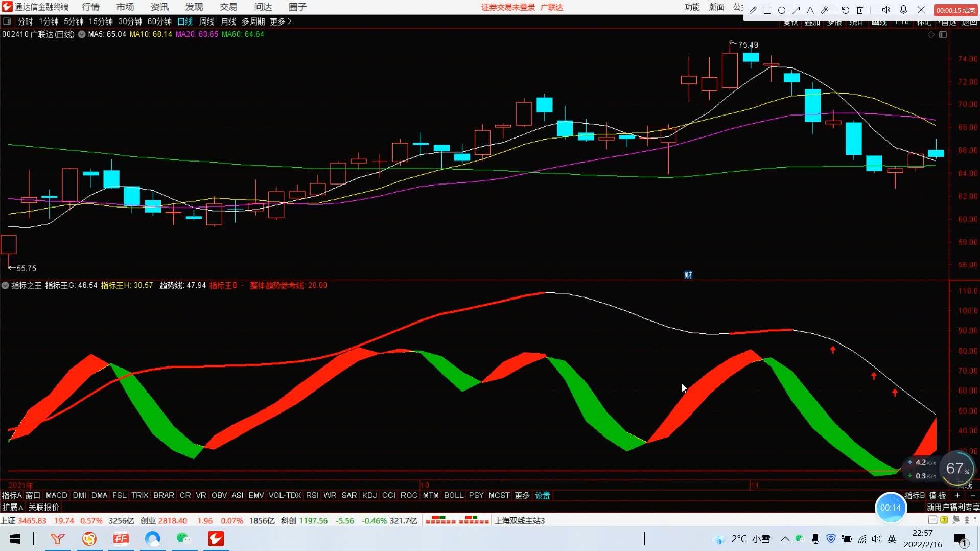This screenshot has width=980, height=551.
Task: Select the rectangle annotation tool
Action: (767, 10)
